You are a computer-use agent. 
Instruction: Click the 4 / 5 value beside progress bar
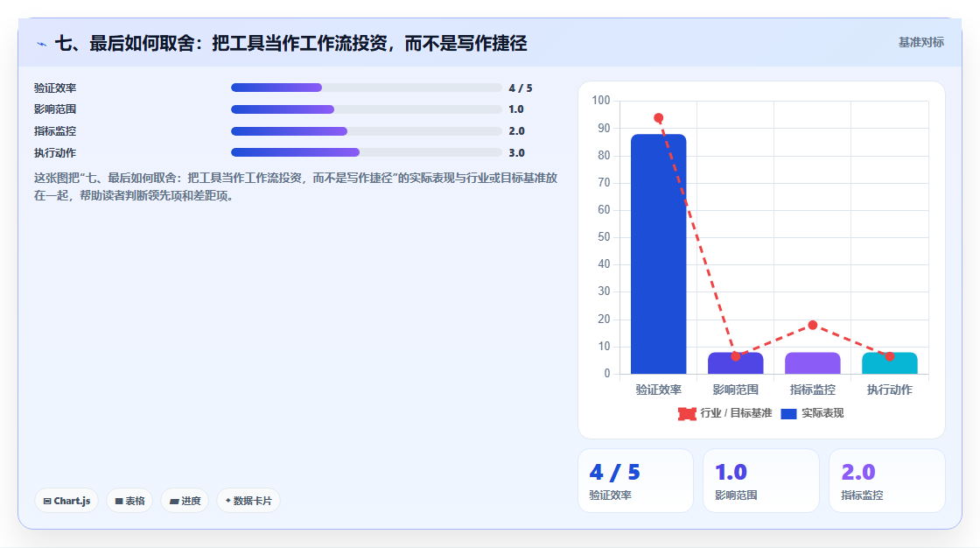click(x=520, y=88)
